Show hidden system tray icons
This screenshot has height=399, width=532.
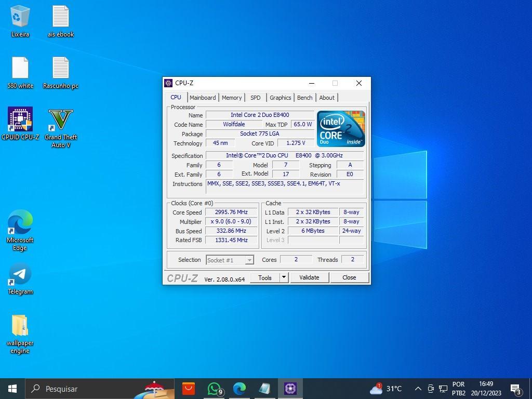click(418, 389)
